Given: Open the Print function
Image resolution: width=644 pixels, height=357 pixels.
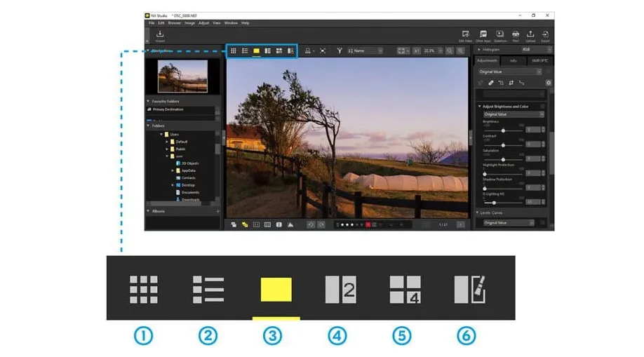Looking at the screenshot, I should pos(516,35).
